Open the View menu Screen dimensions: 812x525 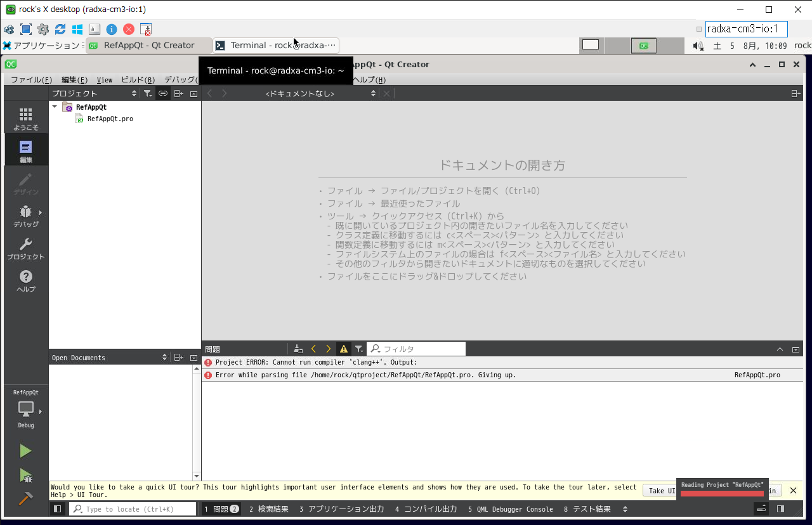click(105, 80)
